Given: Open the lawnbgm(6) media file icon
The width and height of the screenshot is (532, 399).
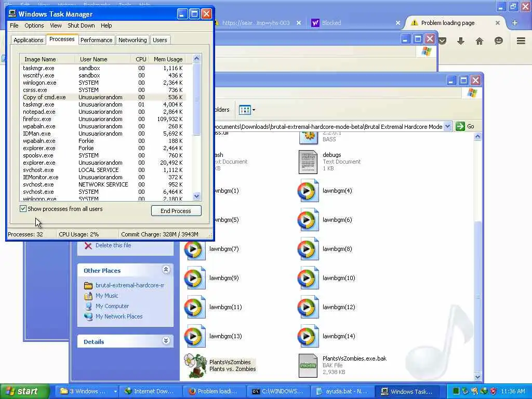Looking at the screenshot, I should [x=308, y=220].
